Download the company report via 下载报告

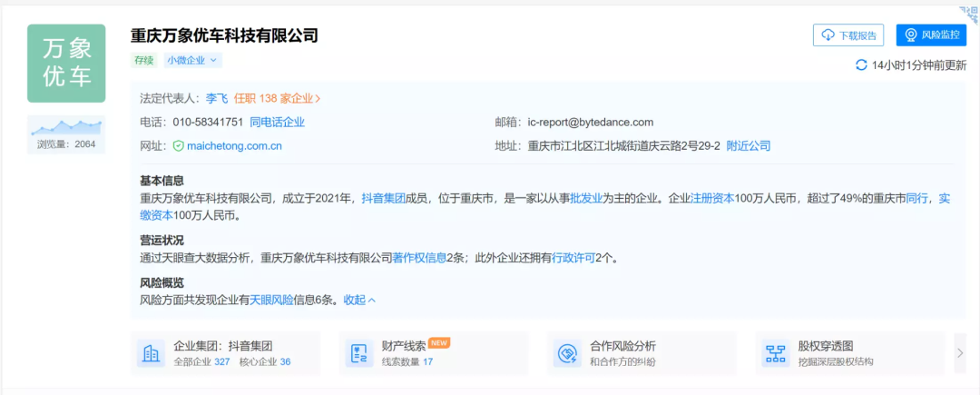[848, 35]
